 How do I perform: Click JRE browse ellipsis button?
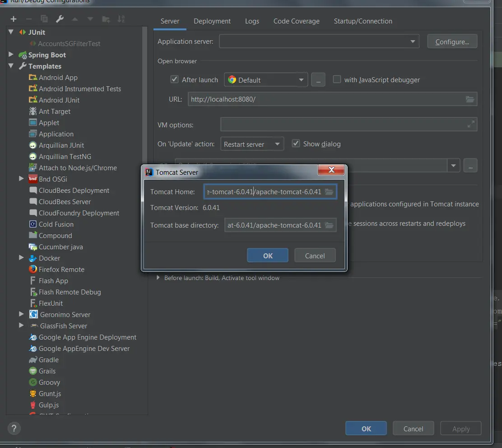point(470,166)
